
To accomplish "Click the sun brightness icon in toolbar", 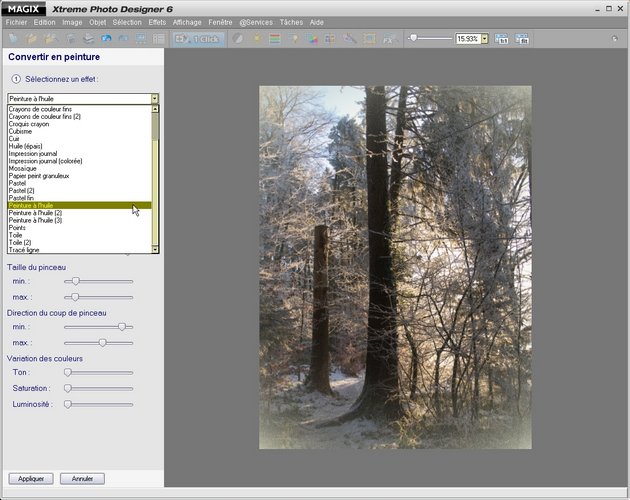I will tap(256, 38).
